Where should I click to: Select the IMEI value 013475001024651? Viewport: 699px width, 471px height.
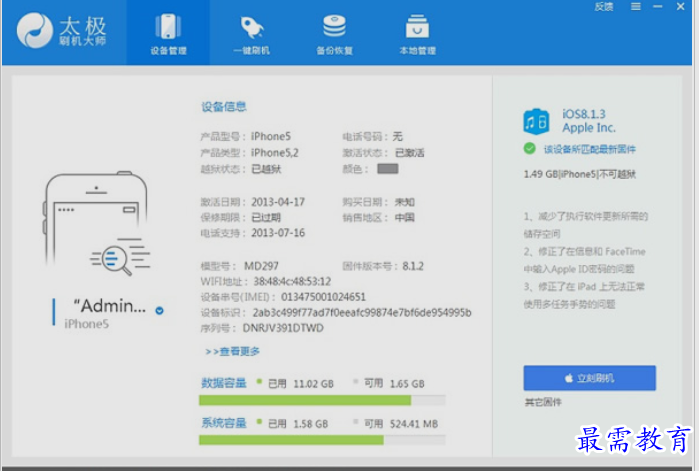323,297
